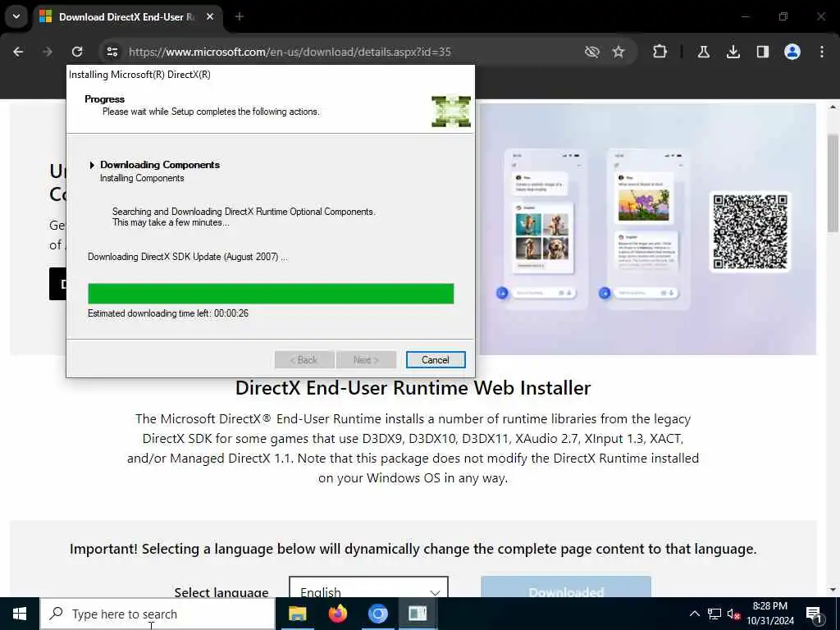This screenshot has width=840, height=630.
Task: Switch to Chrome taskbar icon
Action: pyautogui.click(x=377, y=614)
